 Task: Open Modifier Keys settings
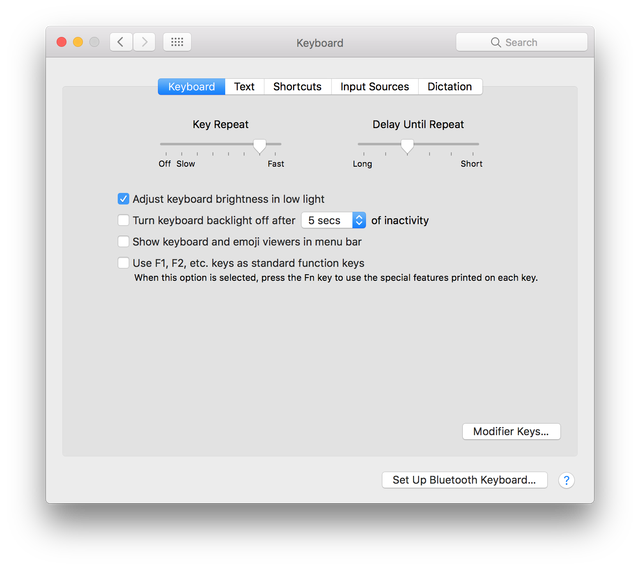click(x=511, y=431)
